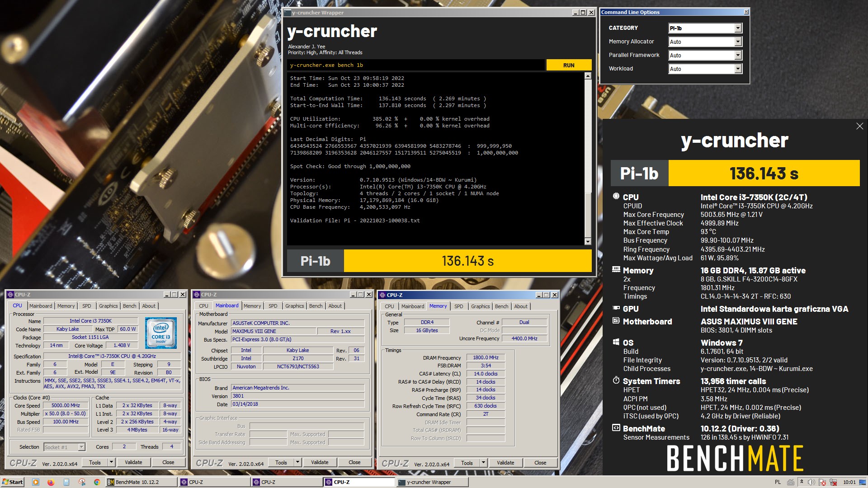Show hidden tray icons arrow
The width and height of the screenshot is (868, 488).
point(801,482)
